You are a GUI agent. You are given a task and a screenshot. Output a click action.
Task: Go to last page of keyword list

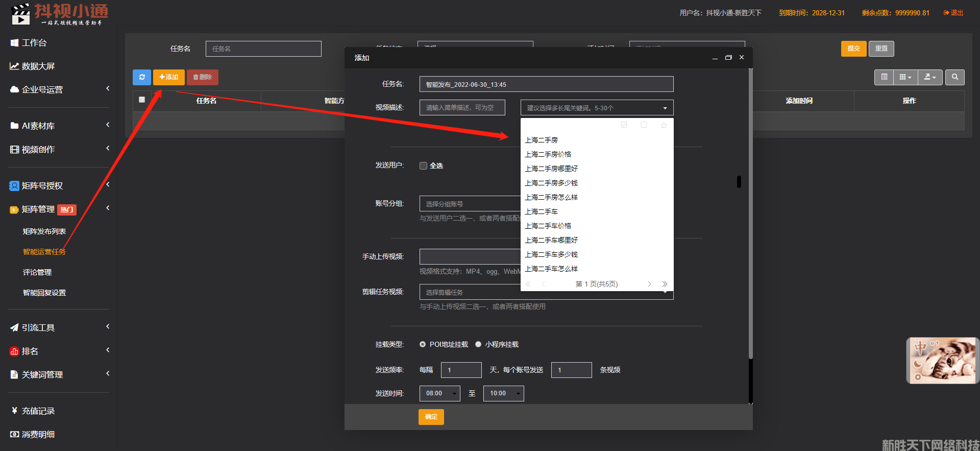click(665, 284)
